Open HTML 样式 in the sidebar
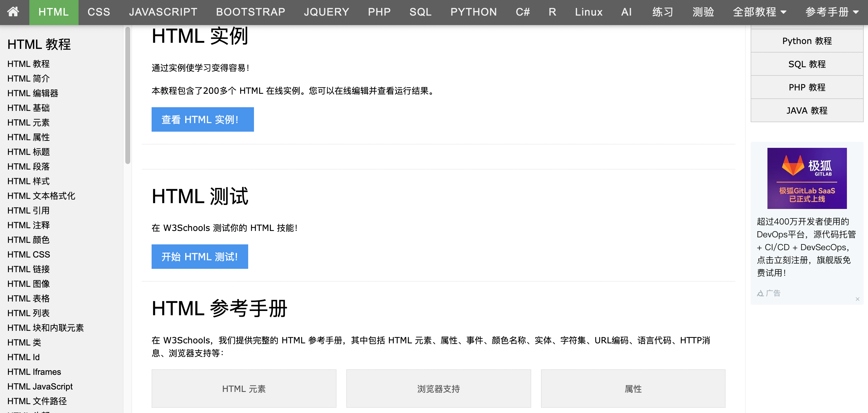 (x=29, y=181)
